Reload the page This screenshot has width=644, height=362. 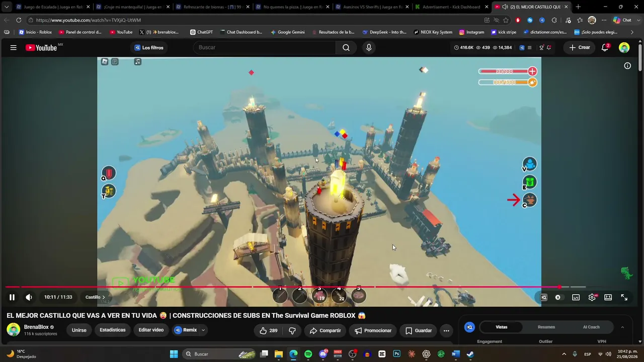[x=19, y=20]
